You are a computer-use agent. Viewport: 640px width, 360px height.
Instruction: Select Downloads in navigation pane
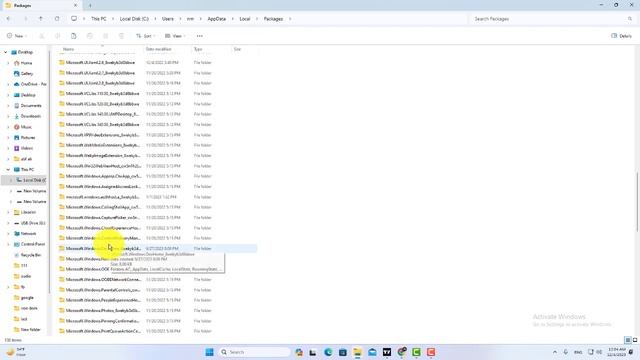pos(31,116)
